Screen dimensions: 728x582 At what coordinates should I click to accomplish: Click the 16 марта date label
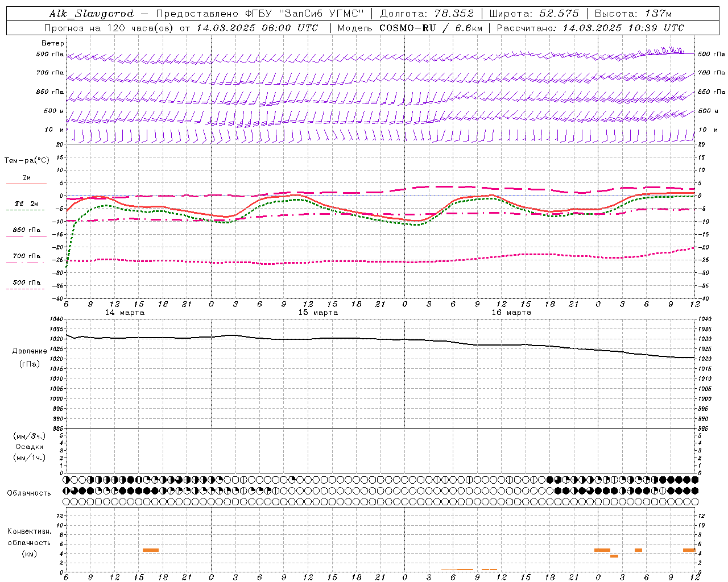pos(511,313)
